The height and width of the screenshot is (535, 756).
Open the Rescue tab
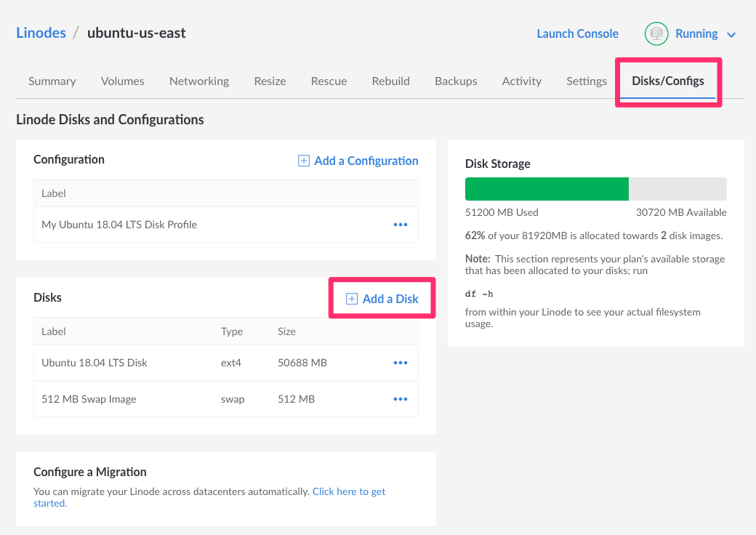click(x=329, y=81)
